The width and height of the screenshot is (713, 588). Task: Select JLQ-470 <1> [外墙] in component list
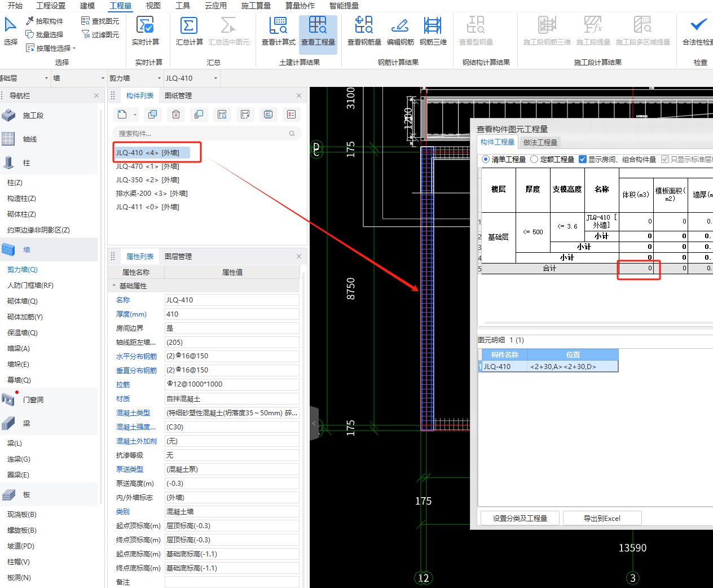coord(148,166)
